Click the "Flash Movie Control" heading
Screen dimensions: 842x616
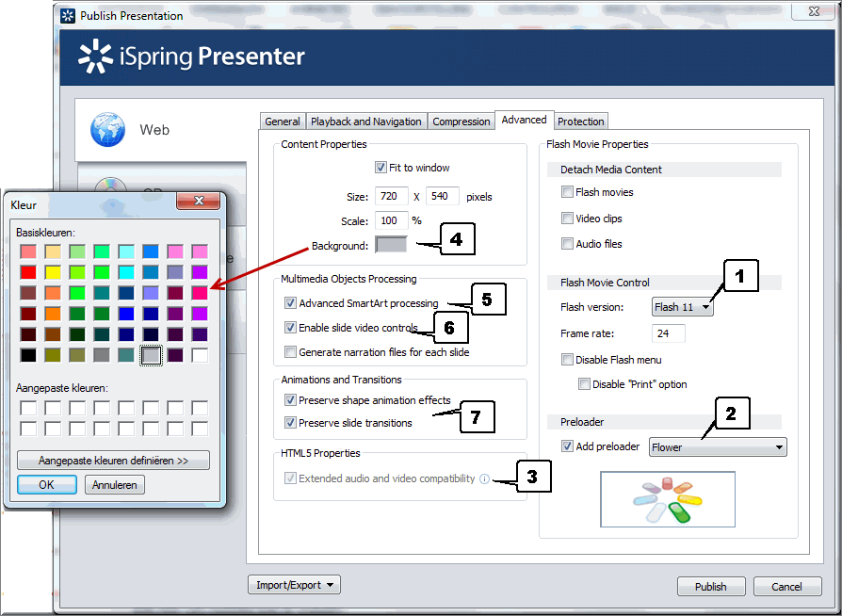point(606,283)
